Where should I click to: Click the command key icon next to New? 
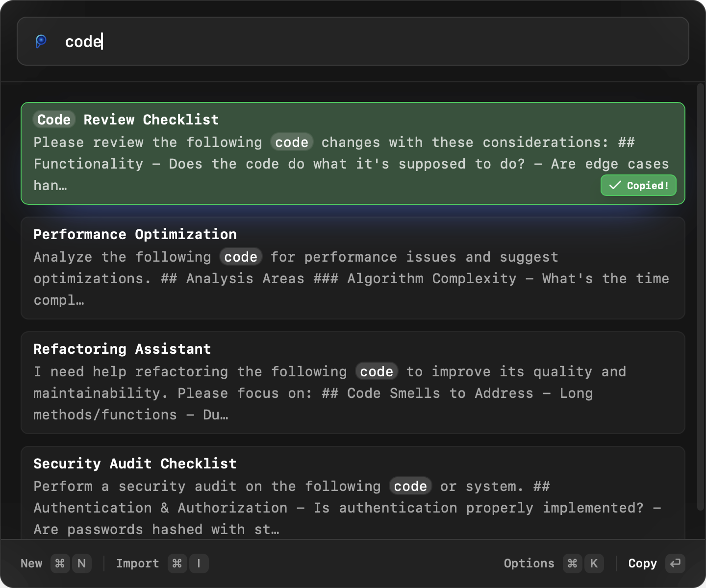point(60,563)
